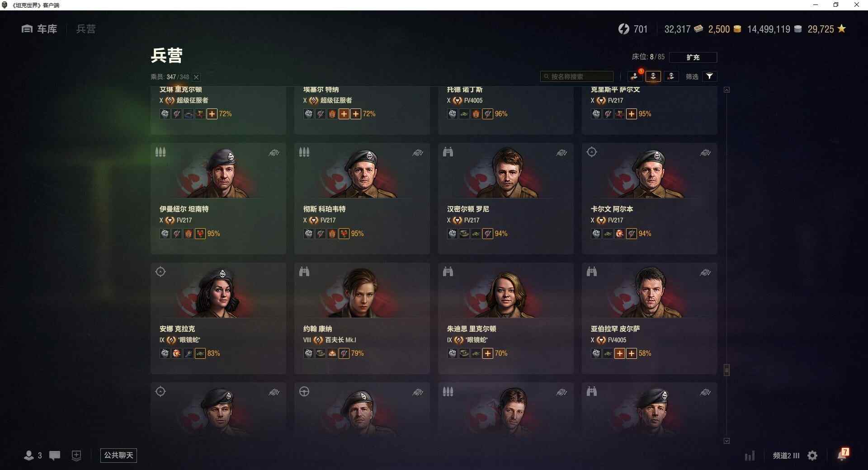868x470 pixels.
Task: Open the 公共聊天 public chat
Action: point(118,455)
